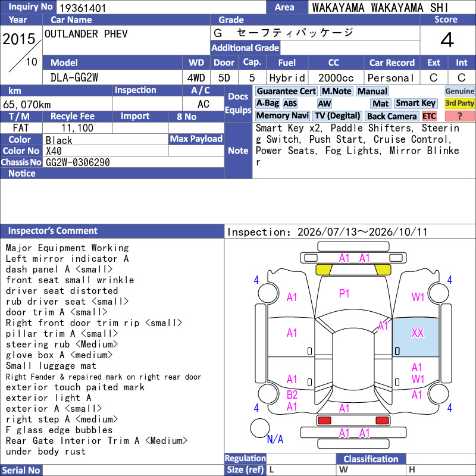Viewport: 476px width, 476px height.
Task: Click the score value 4
Action: 447,40
